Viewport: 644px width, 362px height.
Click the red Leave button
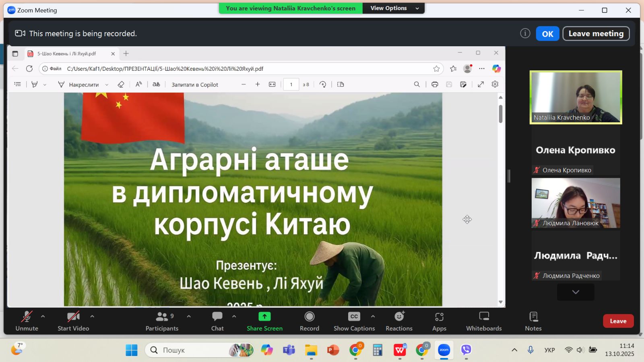coord(618,321)
